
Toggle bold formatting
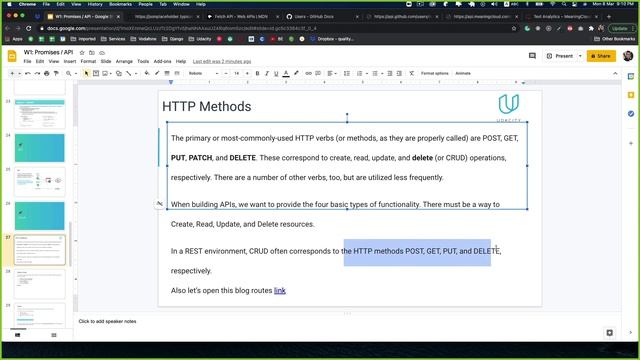click(x=258, y=73)
